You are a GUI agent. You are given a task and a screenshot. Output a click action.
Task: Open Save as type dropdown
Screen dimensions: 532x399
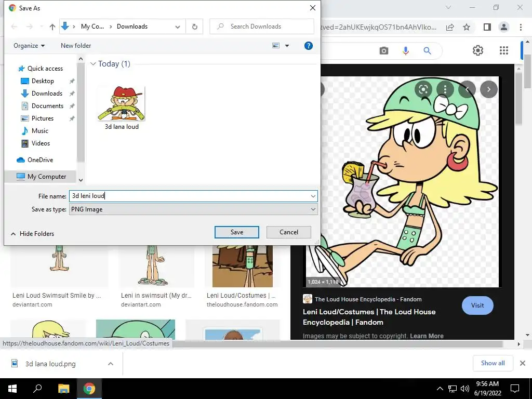tap(313, 209)
